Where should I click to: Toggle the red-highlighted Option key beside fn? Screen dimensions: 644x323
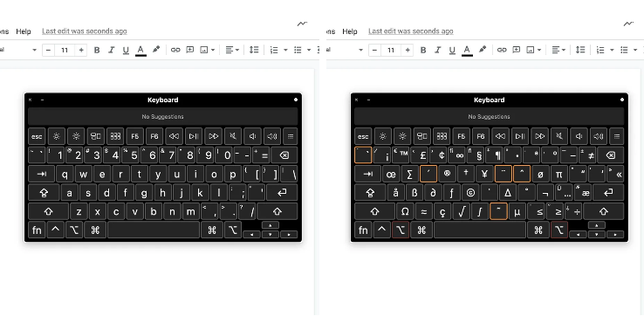(x=401, y=230)
